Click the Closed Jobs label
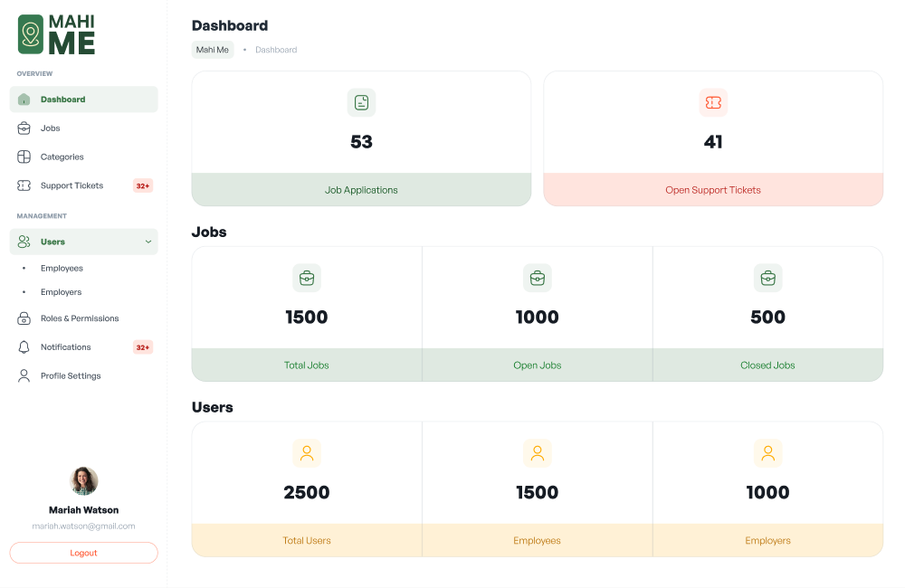 (767, 365)
